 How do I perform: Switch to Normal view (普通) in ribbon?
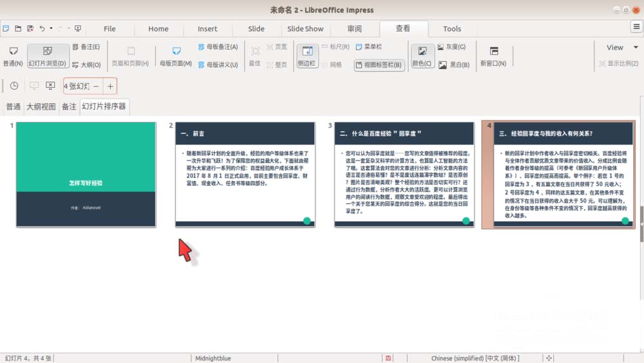point(12,55)
